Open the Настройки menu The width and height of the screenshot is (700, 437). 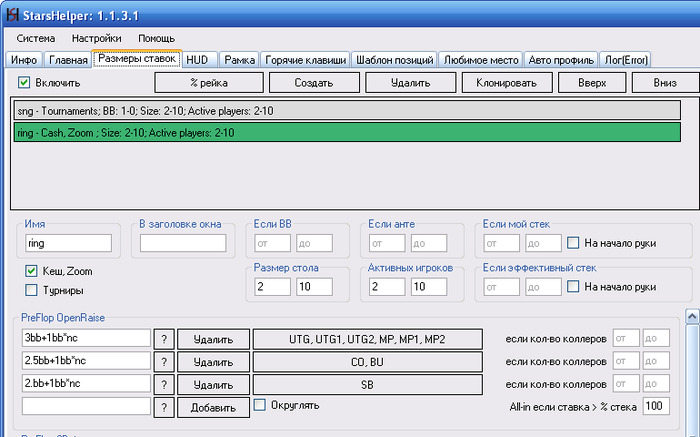click(96, 38)
